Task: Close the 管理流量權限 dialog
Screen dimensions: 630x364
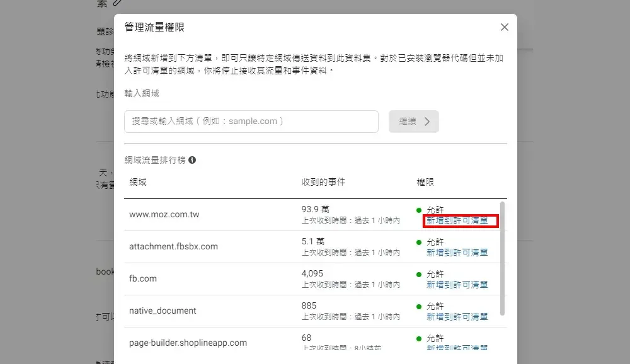Action: 504,27
